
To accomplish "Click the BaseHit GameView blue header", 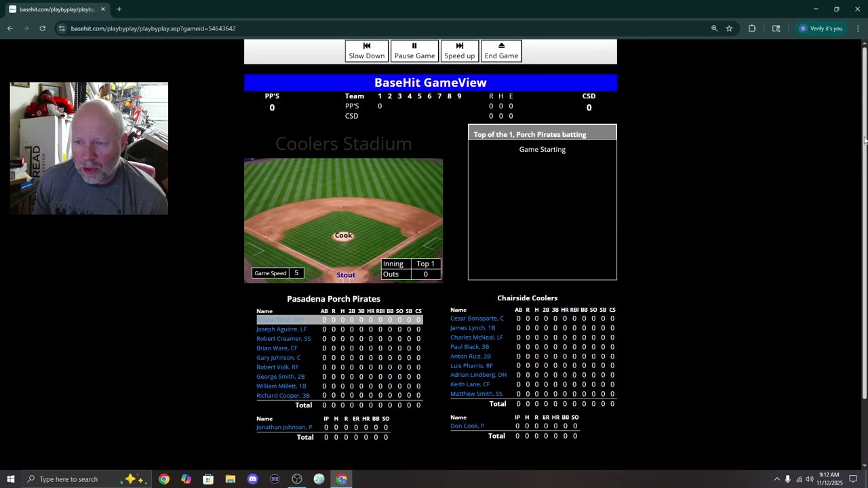I will 431,83.
